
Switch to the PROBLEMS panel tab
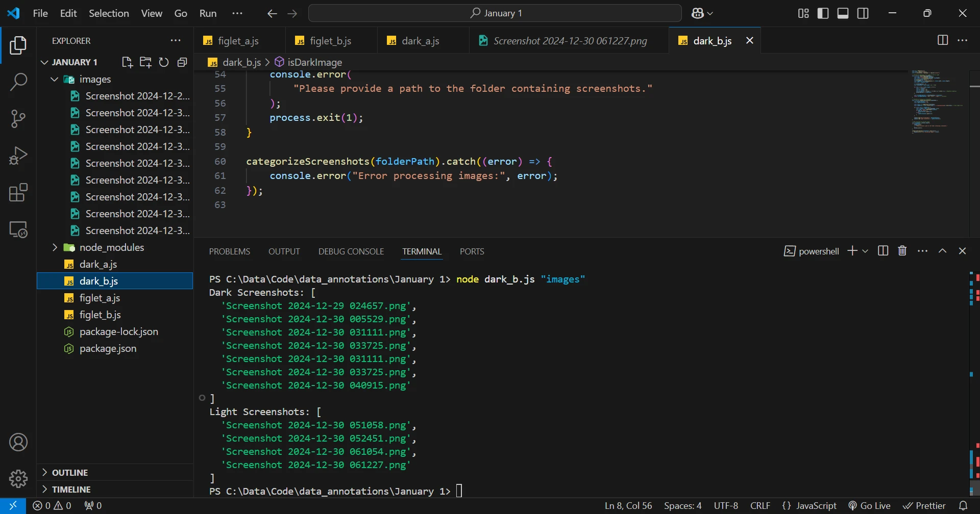pyautogui.click(x=230, y=251)
